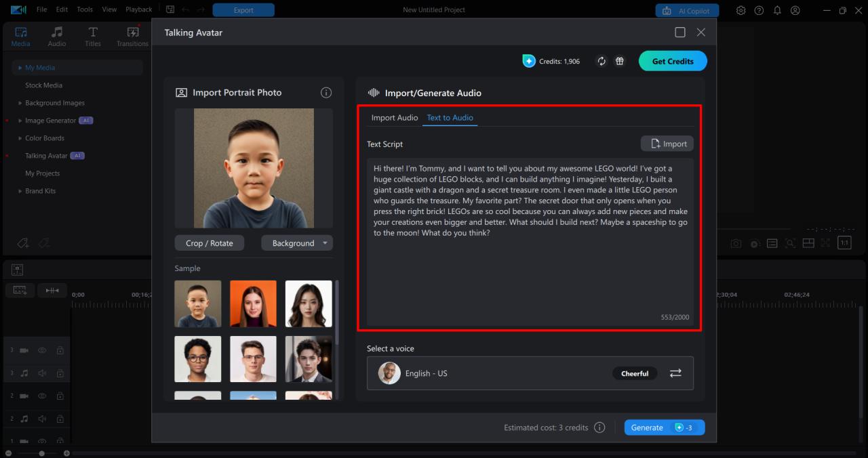Viewport: 868px width, 458px height.
Task: Click the Get Credits button
Action: point(673,61)
